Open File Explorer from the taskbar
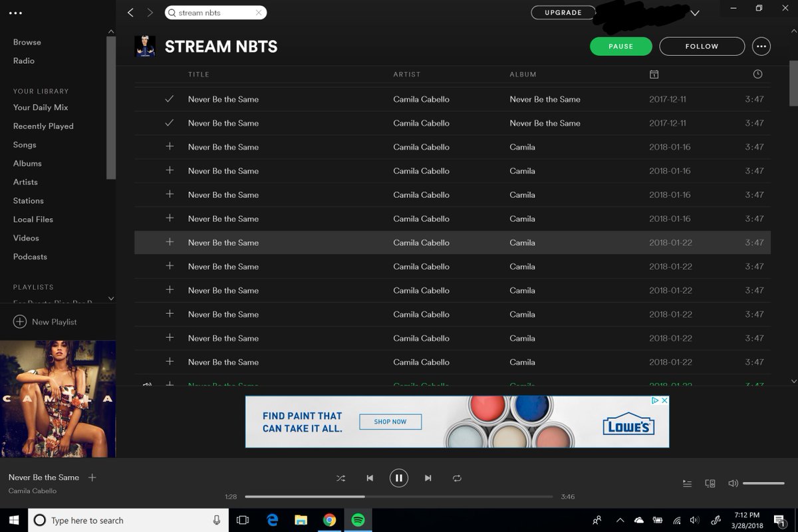Image resolution: width=798 pixels, height=532 pixels. pyautogui.click(x=301, y=520)
